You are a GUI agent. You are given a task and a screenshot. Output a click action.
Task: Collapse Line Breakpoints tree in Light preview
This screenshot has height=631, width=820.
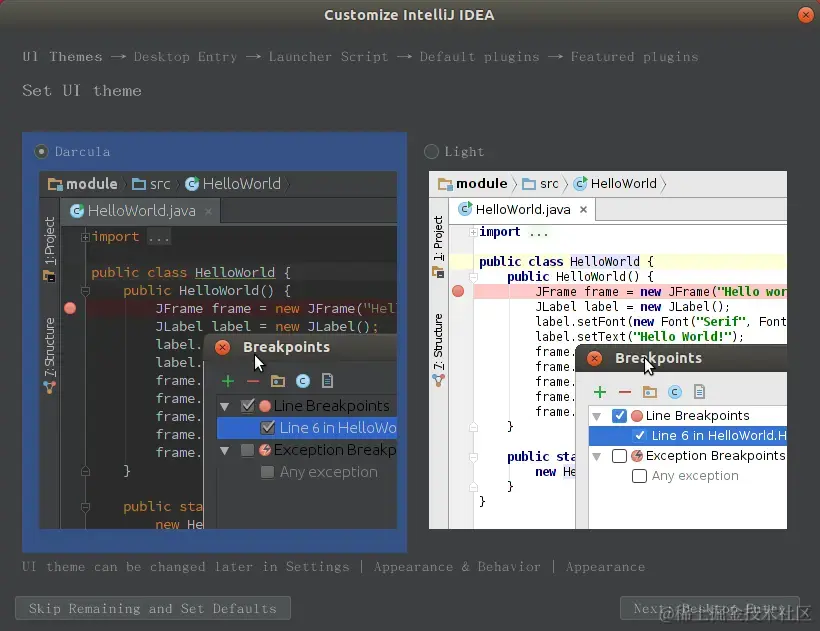[597, 416]
